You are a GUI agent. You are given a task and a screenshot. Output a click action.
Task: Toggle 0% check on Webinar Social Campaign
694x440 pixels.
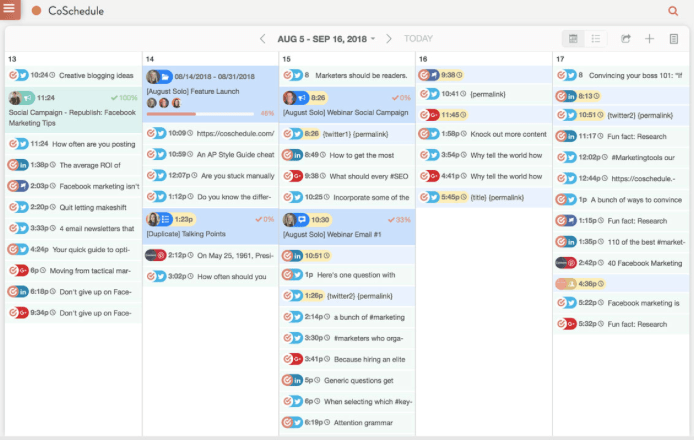[x=401, y=98]
